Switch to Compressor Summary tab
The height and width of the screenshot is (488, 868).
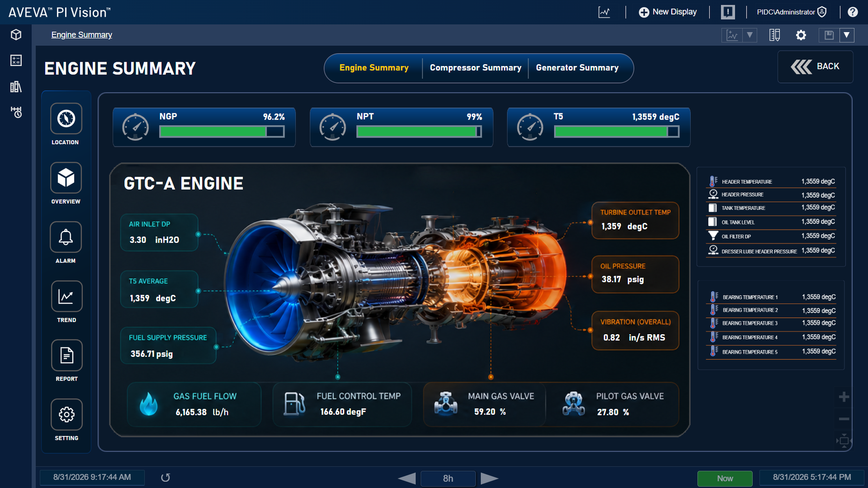(x=475, y=68)
